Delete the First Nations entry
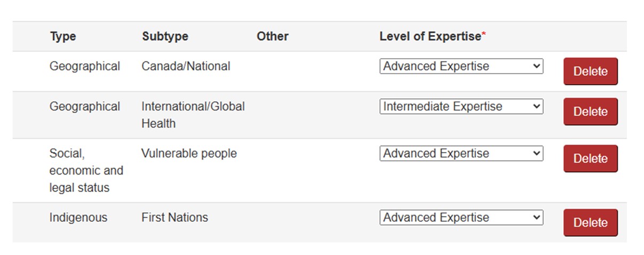 pyautogui.click(x=590, y=222)
